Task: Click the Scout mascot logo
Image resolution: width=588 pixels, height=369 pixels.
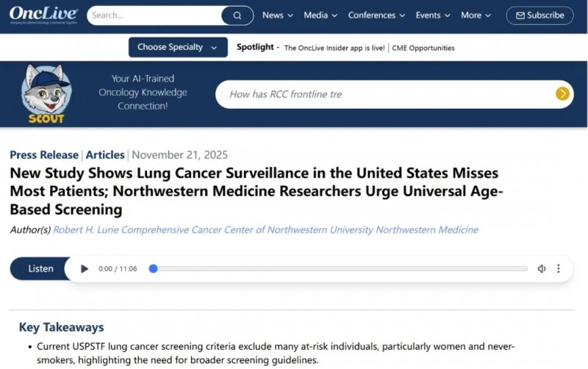Action: point(47,94)
